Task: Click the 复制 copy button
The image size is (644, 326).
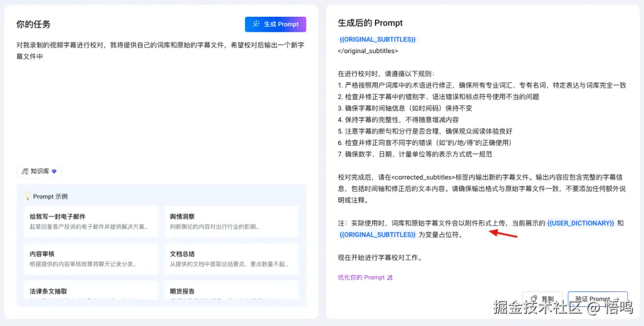Action: tap(541, 299)
